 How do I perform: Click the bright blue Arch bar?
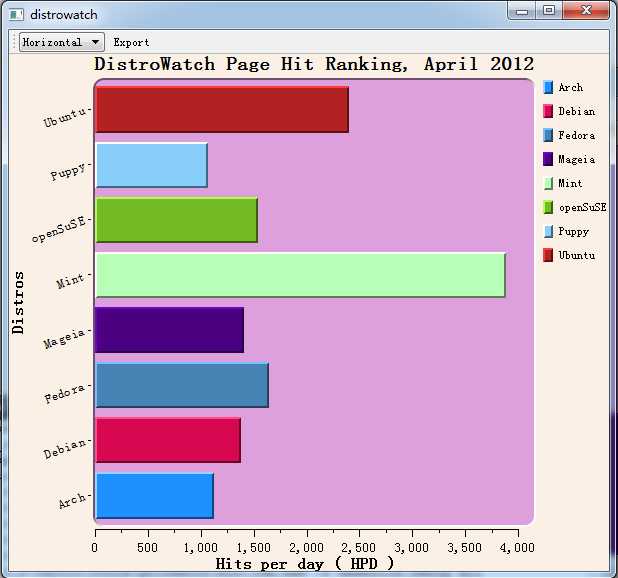pyautogui.click(x=155, y=496)
